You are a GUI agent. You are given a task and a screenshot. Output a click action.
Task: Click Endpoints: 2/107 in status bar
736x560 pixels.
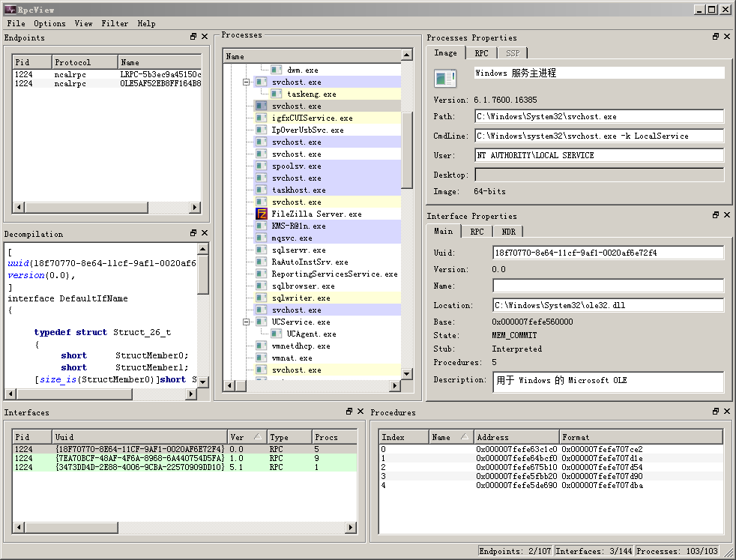pyautogui.click(x=515, y=551)
